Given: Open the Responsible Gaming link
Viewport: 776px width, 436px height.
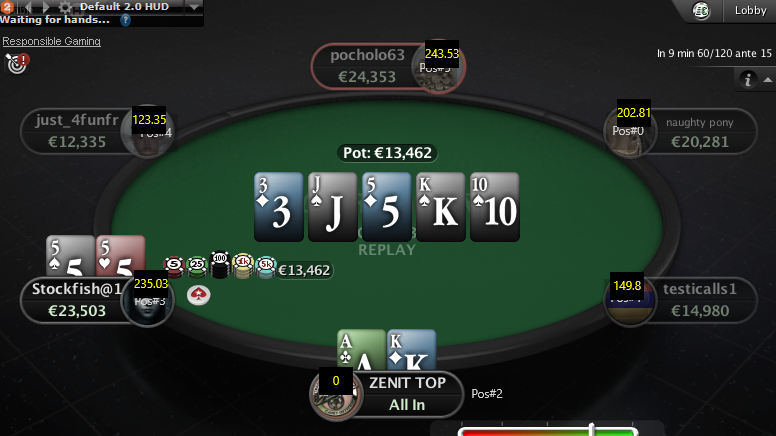Looking at the screenshot, I should pyautogui.click(x=51, y=41).
